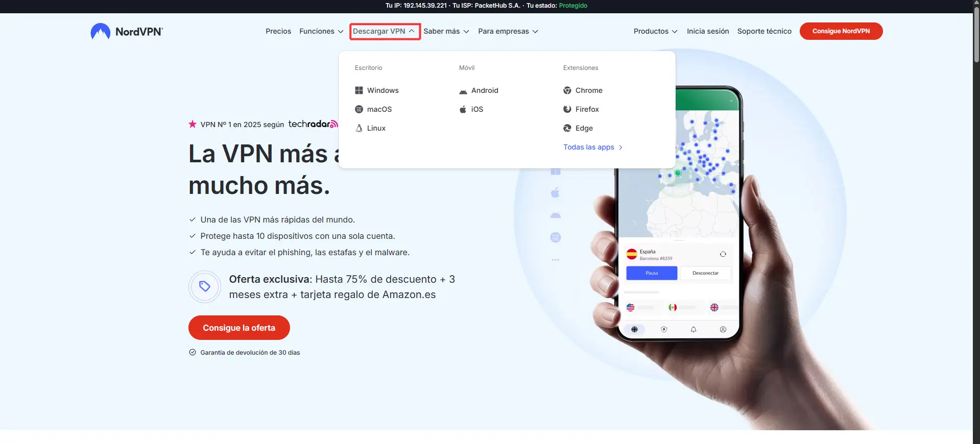The height and width of the screenshot is (444, 980).
Task: Click the page vertical scrollbar
Action: tap(976, 36)
